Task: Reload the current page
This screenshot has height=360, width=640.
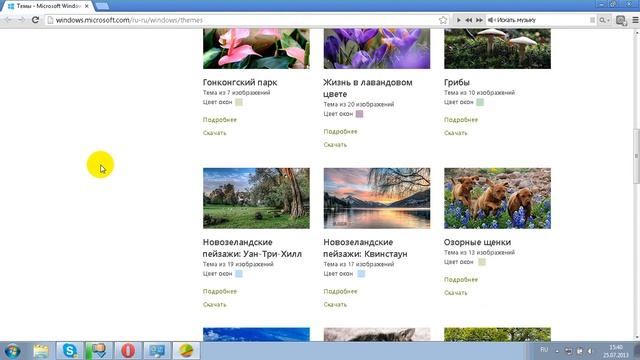Action: click(36, 20)
